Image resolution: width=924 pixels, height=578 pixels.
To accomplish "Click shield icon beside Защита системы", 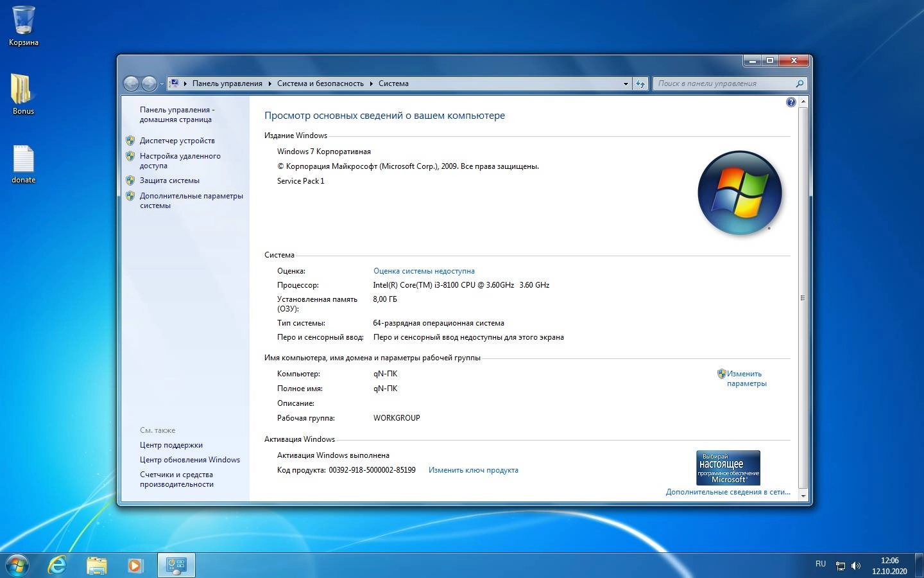I will pyautogui.click(x=130, y=180).
